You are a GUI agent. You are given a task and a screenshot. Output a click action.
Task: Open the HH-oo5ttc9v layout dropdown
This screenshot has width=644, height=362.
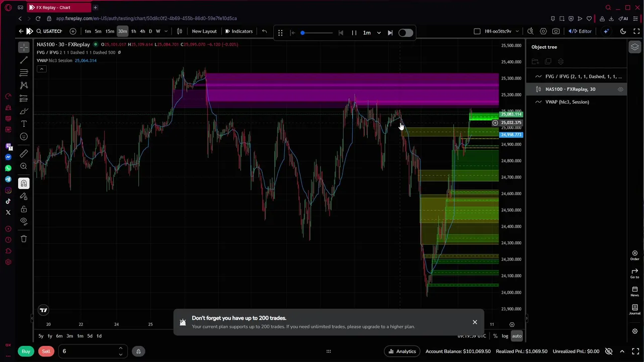click(x=501, y=31)
